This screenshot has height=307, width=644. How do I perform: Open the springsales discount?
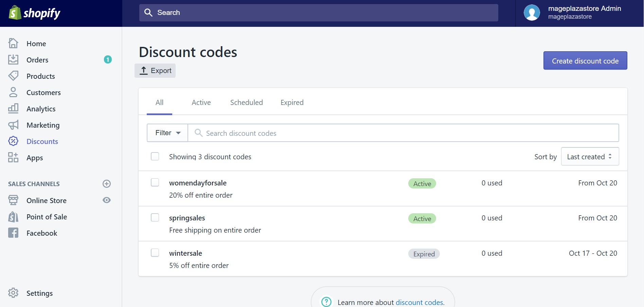[x=187, y=218]
